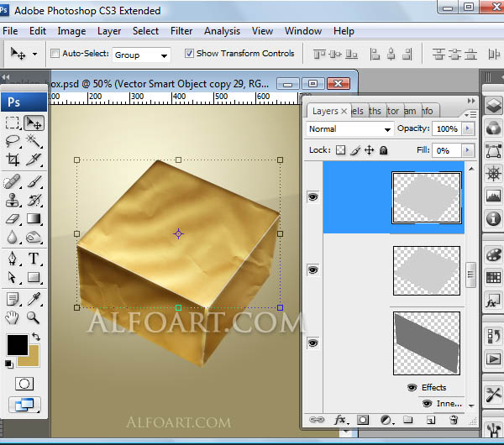Select the Slice tool
The height and width of the screenshot is (445, 504).
(x=34, y=160)
